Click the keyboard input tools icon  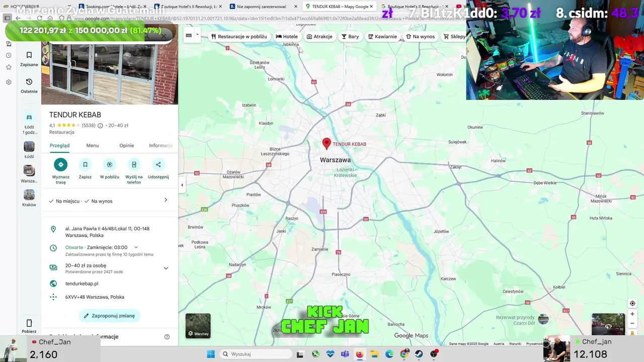tap(189, 35)
